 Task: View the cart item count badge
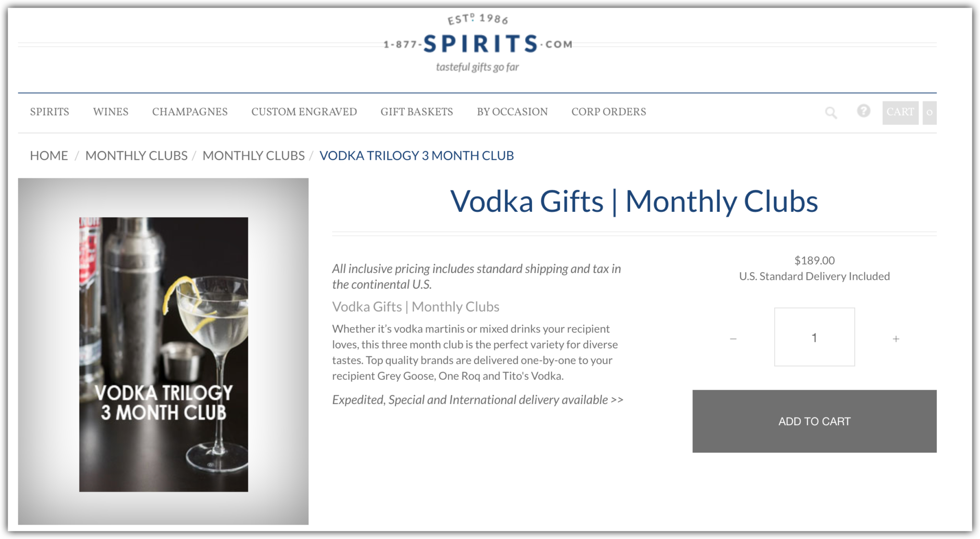point(928,113)
